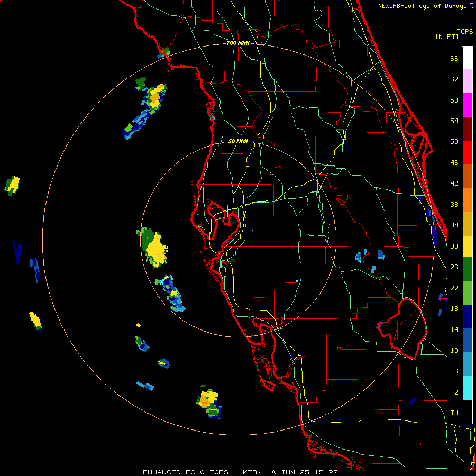Click the legend value '66'
This screenshot has width=476, height=476.
click(x=454, y=59)
